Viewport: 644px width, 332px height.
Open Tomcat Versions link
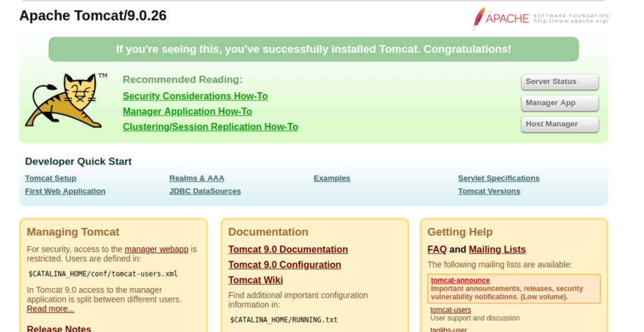(489, 191)
